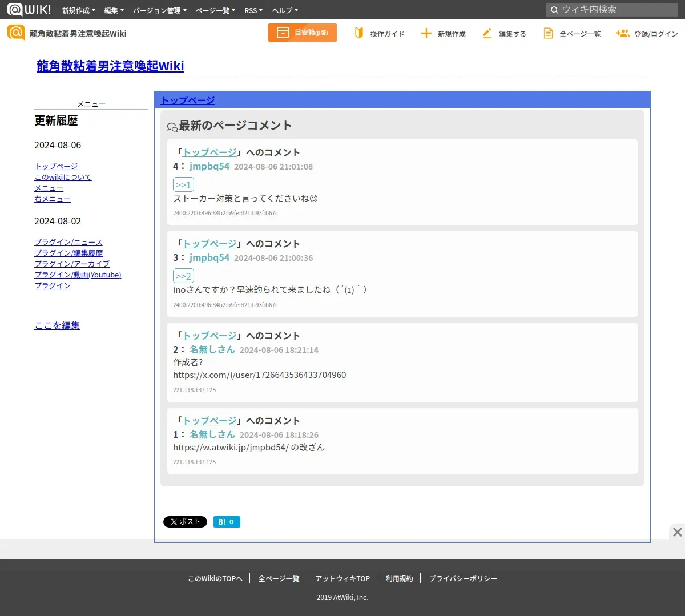Open the 龍角散粘着男注意喚起Wiki title heading link
Image resolution: width=685 pixels, height=616 pixels.
pyautogui.click(x=110, y=66)
